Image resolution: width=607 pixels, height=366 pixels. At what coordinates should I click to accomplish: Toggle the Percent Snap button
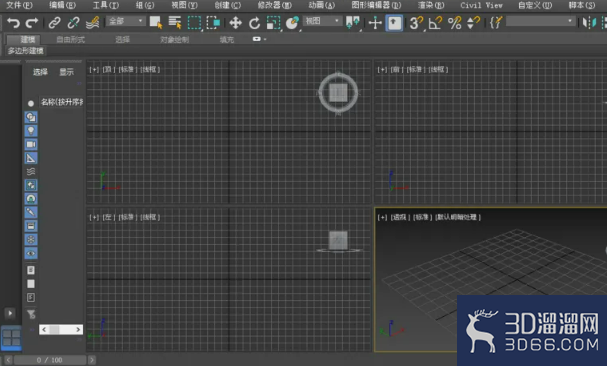click(454, 23)
